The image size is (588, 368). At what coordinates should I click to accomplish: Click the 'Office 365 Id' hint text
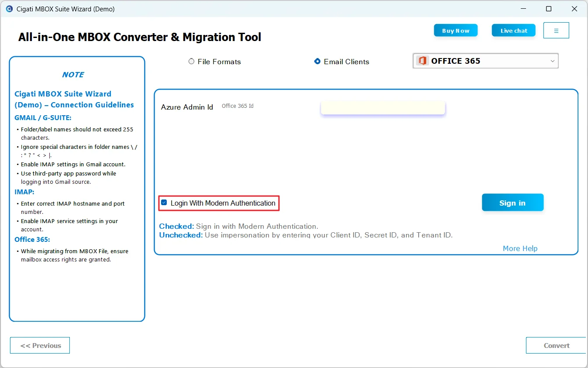click(237, 106)
